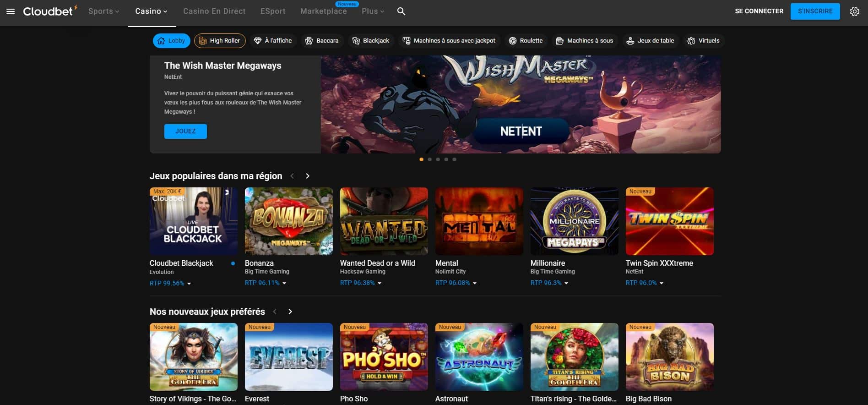The image size is (868, 405).
Task: Open the ESport section
Action: click(273, 11)
